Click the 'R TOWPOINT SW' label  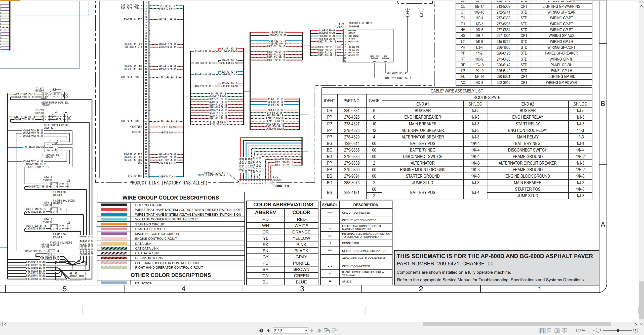(x=50, y=155)
